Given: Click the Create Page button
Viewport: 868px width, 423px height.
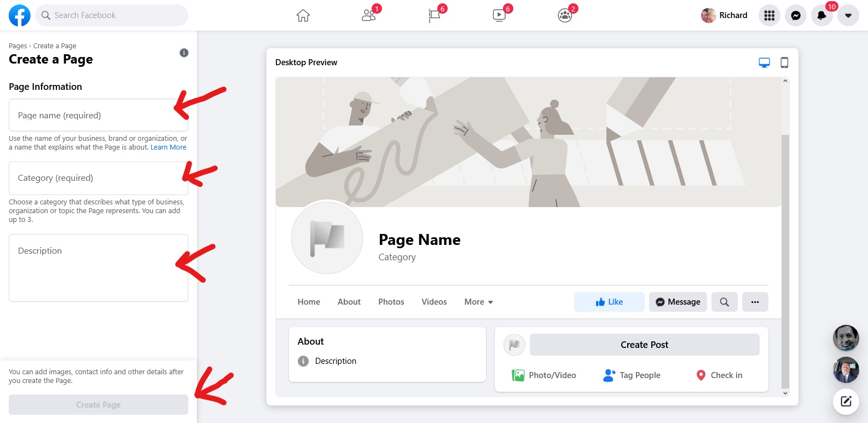Looking at the screenshot, I should pos(99,405).
